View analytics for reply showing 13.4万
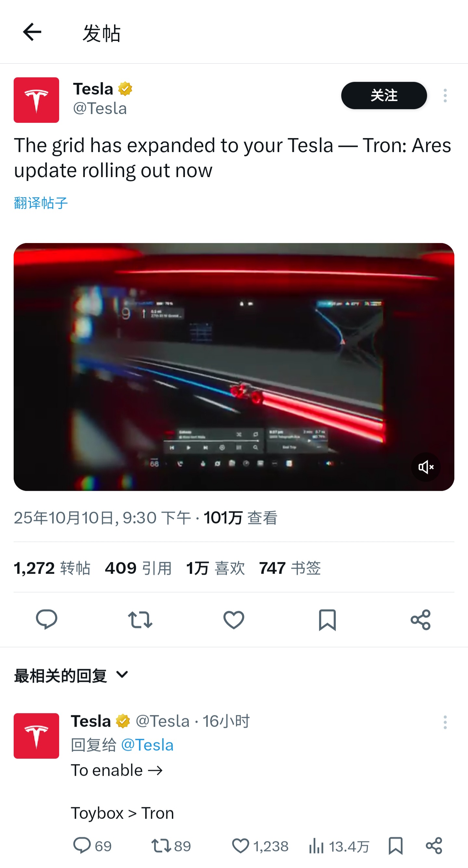 (339, 846)
